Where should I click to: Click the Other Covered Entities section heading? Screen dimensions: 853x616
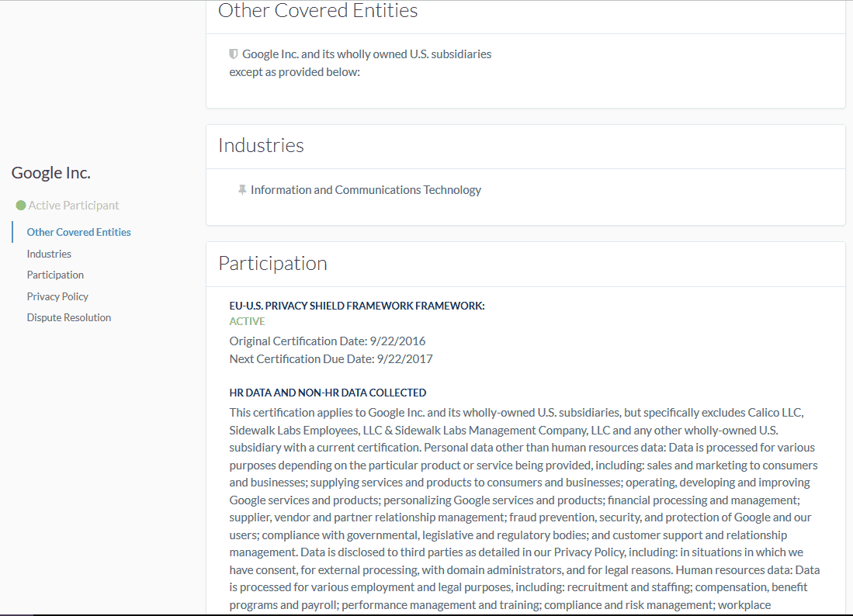[317, 10]
